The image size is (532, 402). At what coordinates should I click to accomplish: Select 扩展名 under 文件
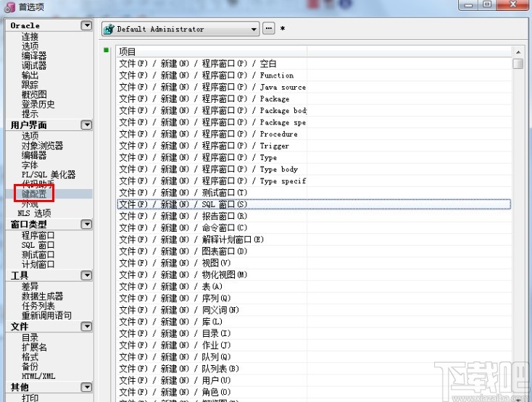(x=34, y=347)
